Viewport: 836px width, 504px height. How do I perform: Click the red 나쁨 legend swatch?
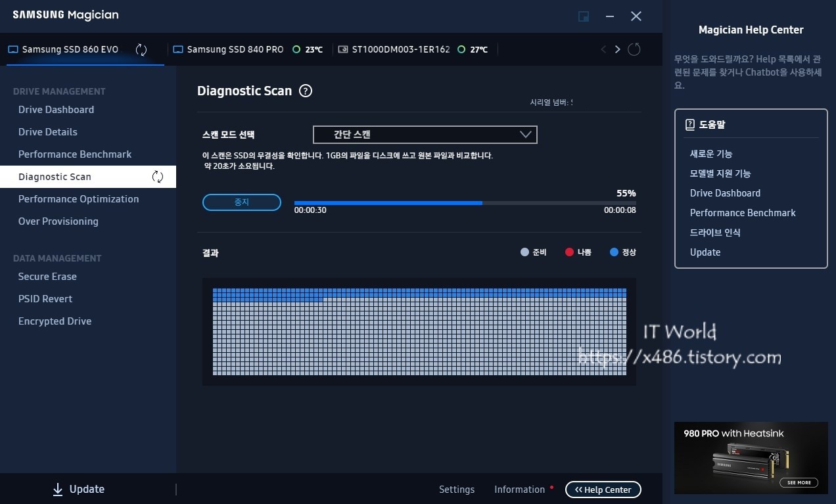tap(570, 252)
